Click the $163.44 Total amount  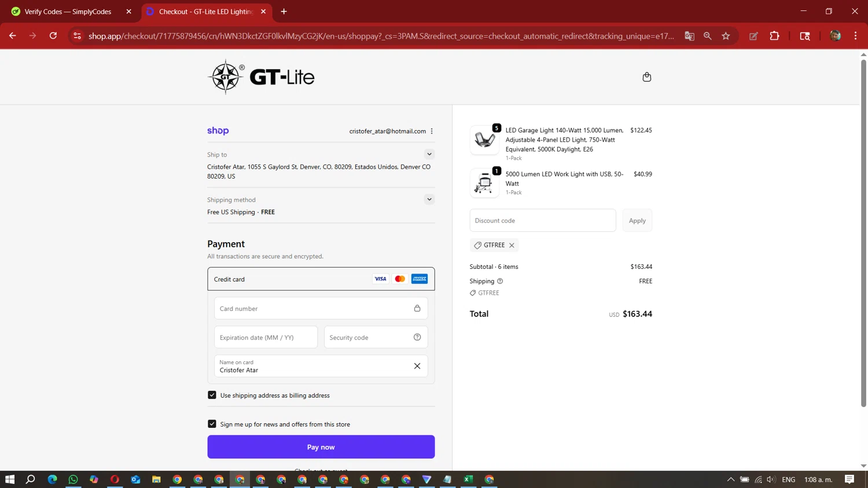tap(637, 314)
